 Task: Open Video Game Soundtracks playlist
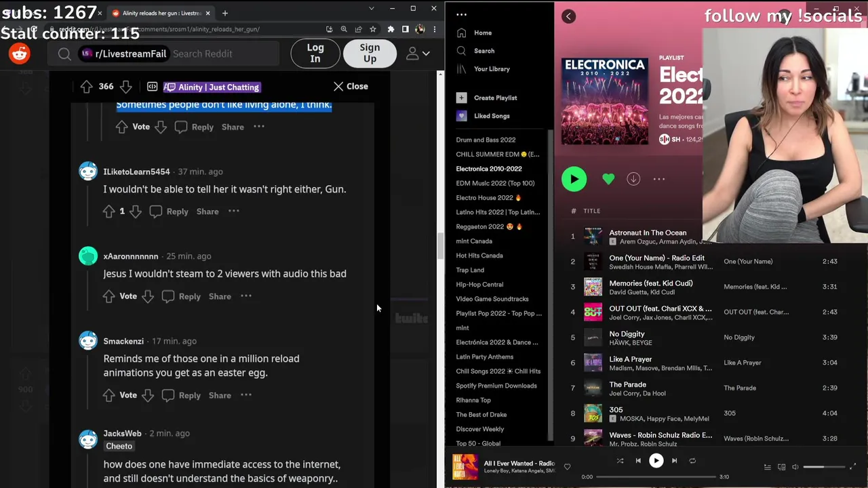coord(492,299)
